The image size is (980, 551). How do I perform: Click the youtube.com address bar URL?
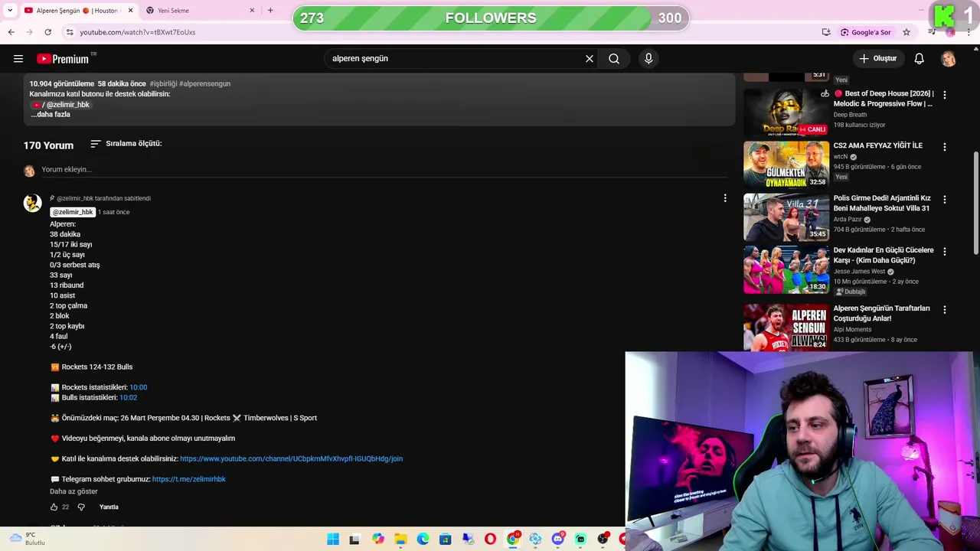click(x=138, y=32)
